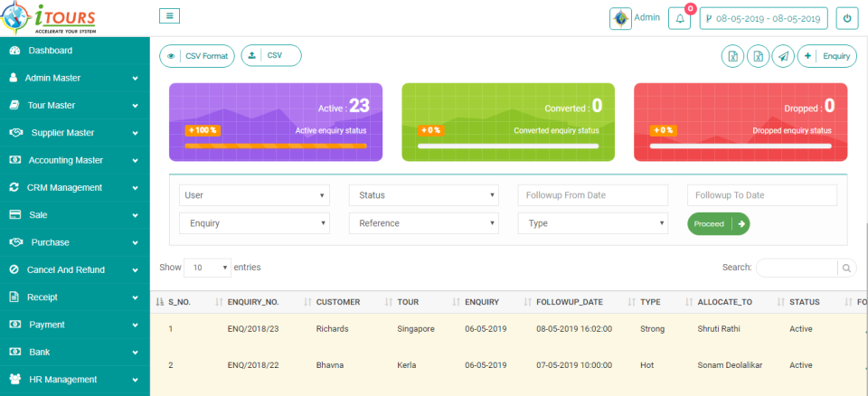Click the Followup To Date field
The height and width of the screenshot is (396, 868).
pyautogui.click(x=762, y=195)
